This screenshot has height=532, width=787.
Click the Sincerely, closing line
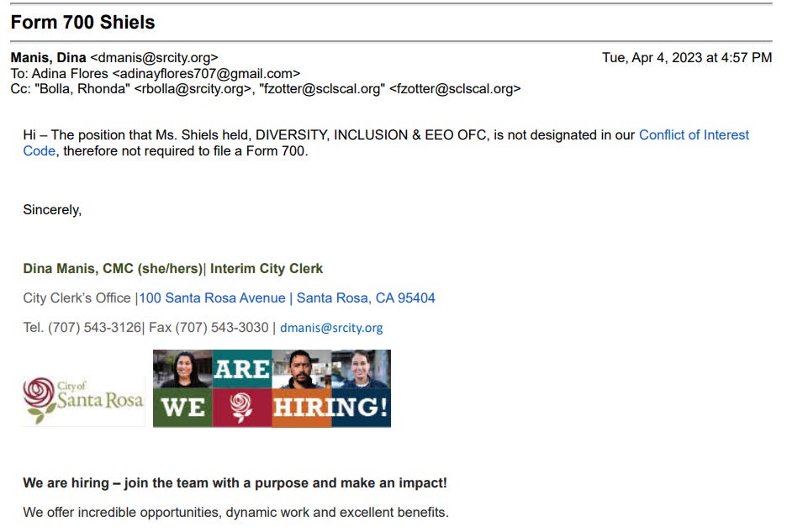pyautogui.click(x=52, y=210)
